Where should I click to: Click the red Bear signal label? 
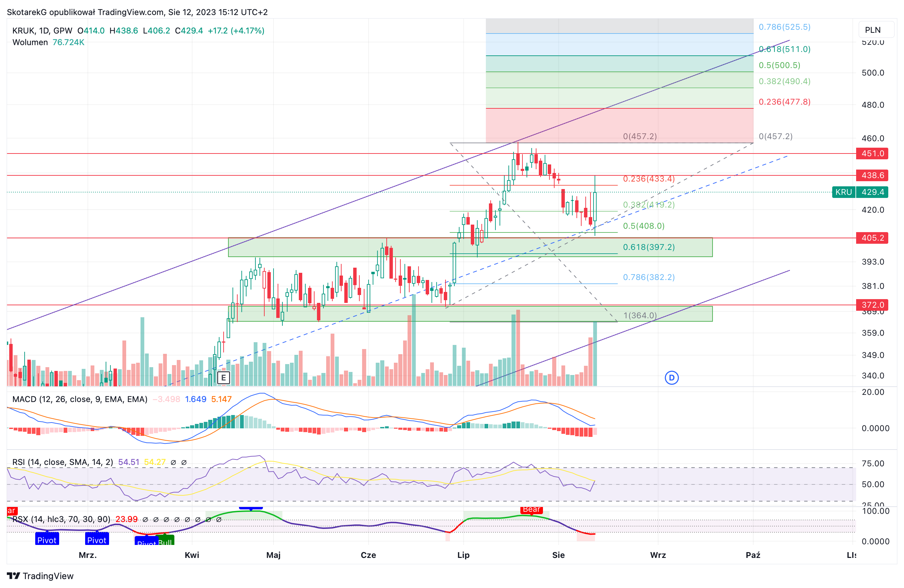coord(531,510)
